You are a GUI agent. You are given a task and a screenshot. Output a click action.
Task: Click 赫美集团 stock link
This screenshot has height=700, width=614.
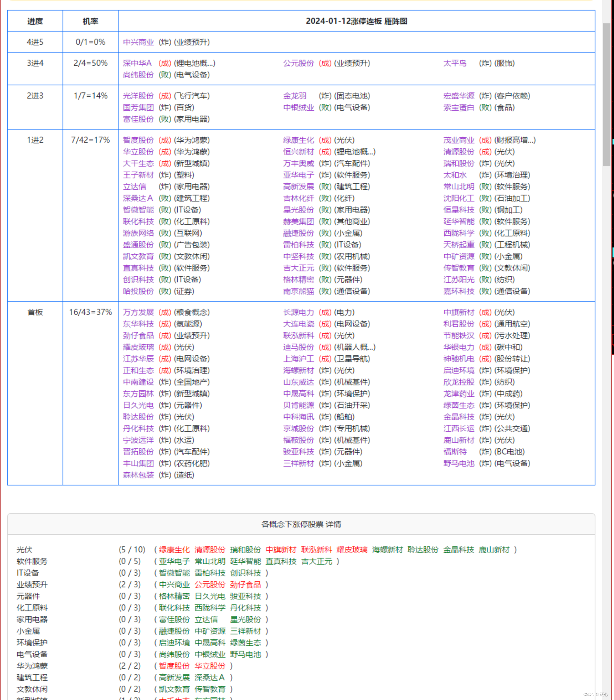coord(299,221)
